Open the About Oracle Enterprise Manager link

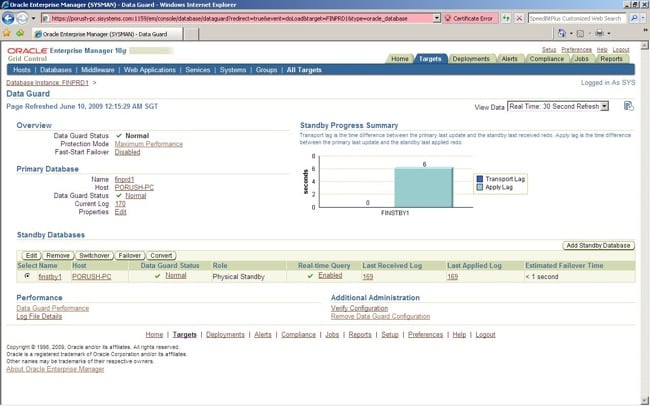point(55,369)
